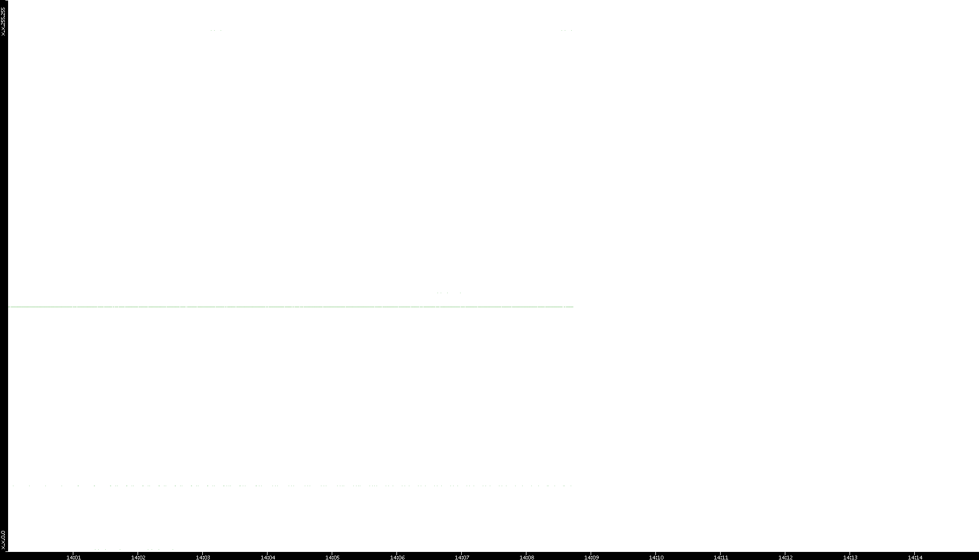979x560 pixels.
Task: Click the 14:09 time axis marker
Action: coord(592,557)
